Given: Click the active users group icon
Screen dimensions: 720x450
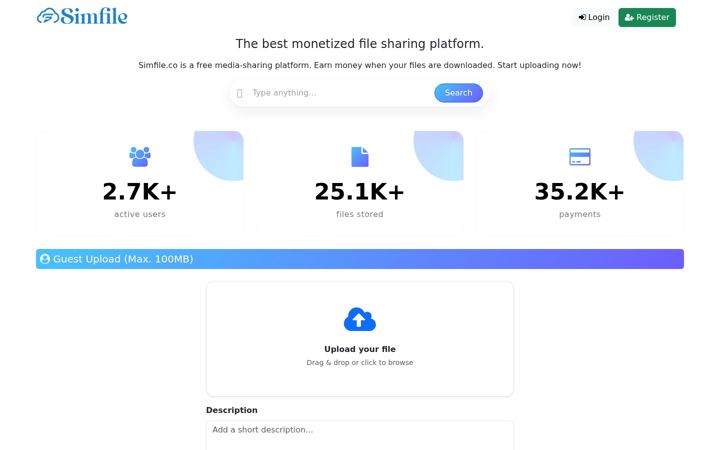Looking at the screenshot, I should click(x=140, y=157).
